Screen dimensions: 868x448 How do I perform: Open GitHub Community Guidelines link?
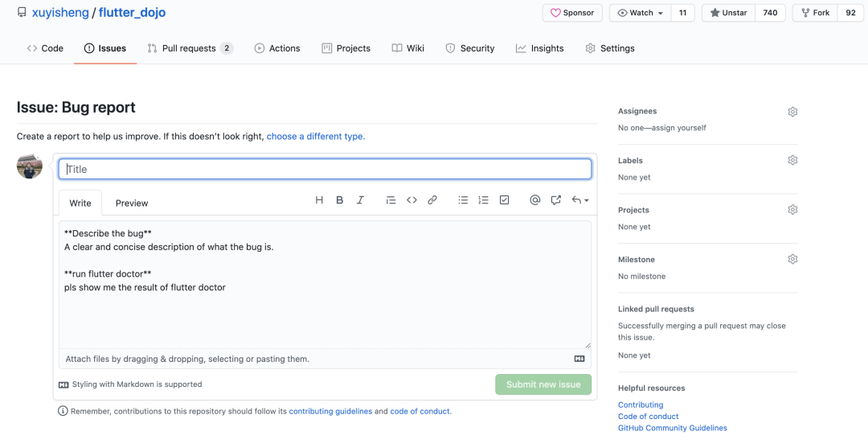(x=673, y=428)
